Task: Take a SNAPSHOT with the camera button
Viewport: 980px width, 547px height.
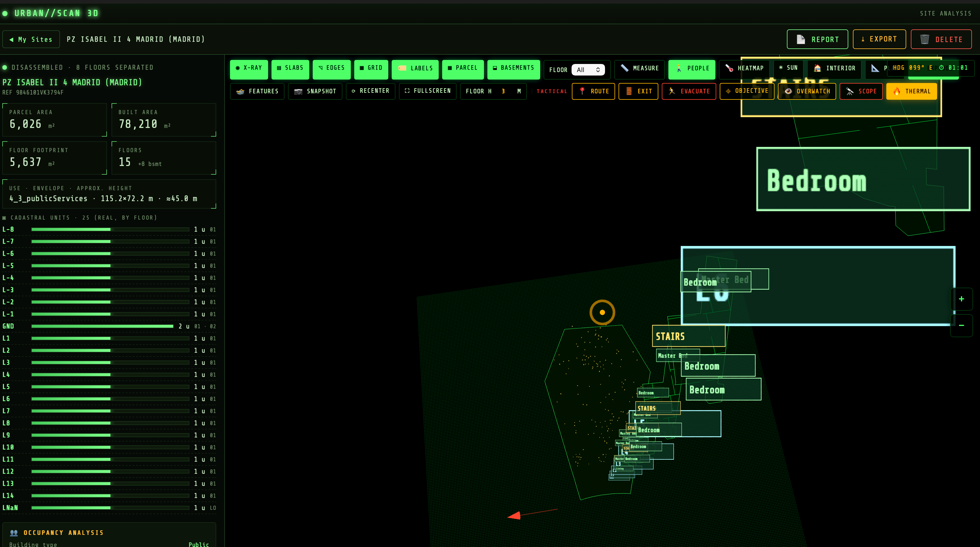Action: [x=315, y=91]
